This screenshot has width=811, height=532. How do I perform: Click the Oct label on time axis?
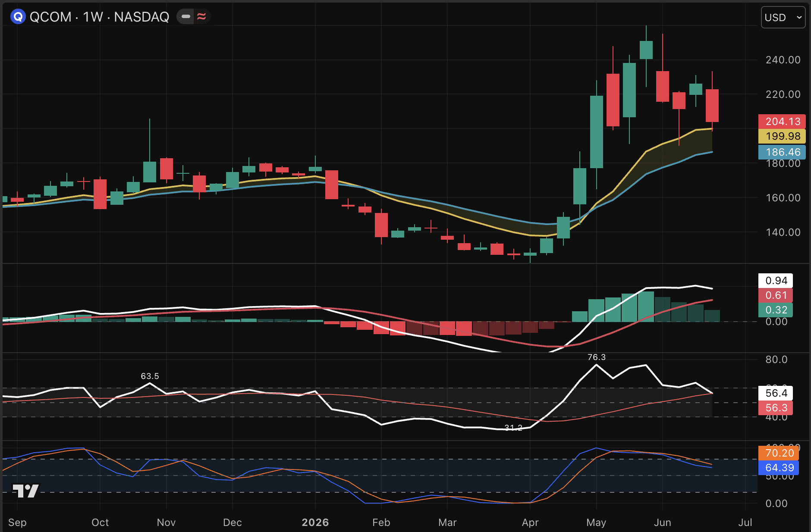click(100, 523)
